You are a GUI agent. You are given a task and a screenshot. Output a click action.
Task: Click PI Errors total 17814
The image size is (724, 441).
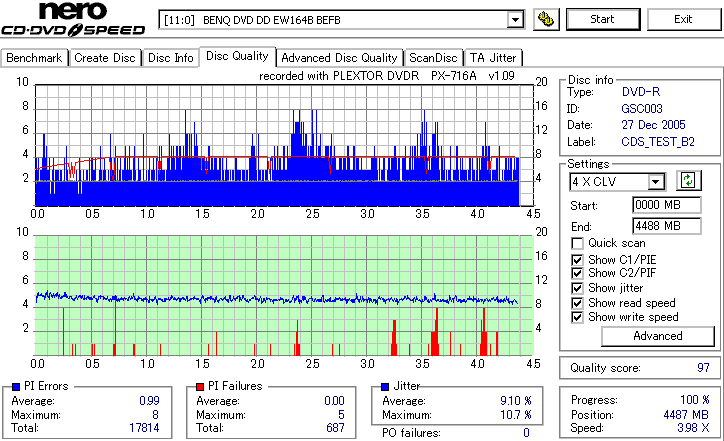pyautogui.click(x=144, y=428)
